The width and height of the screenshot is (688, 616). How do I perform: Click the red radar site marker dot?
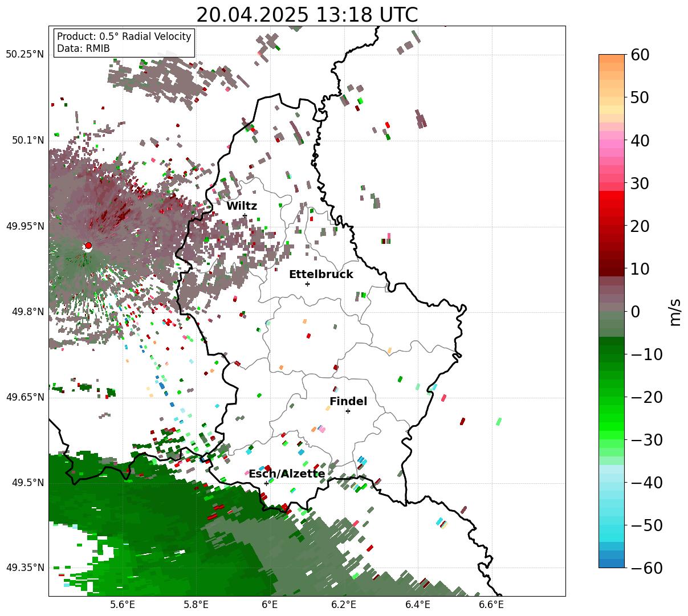tap(88, 246)
